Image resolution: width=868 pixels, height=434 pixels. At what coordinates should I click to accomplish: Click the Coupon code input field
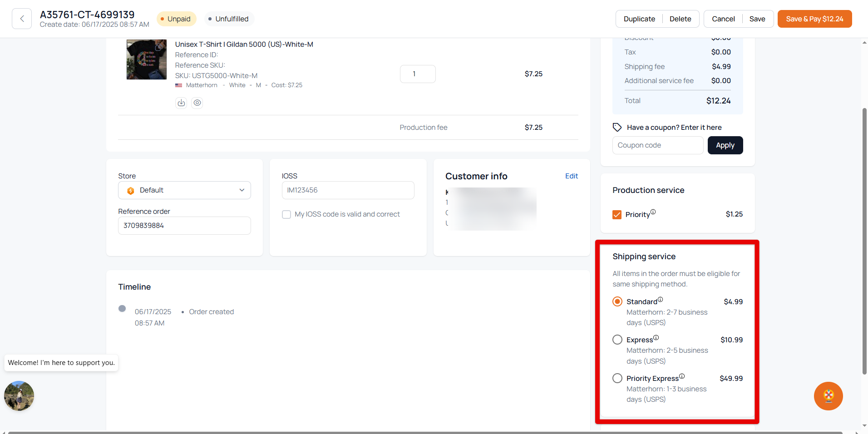pos(657,145)
